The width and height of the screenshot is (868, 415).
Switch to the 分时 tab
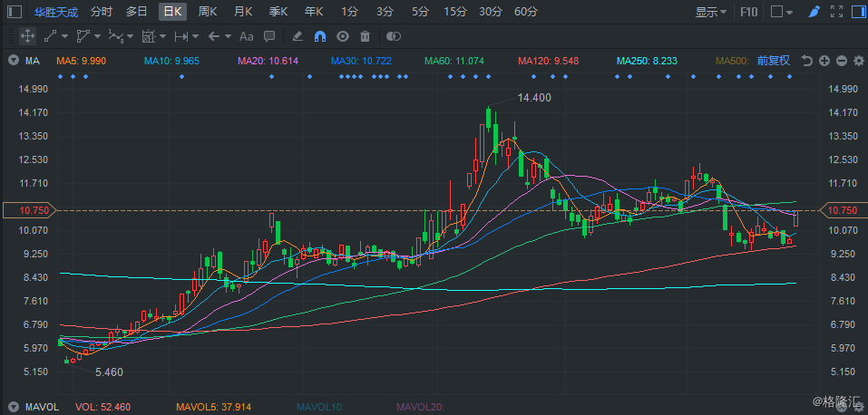click(x=101, y=12)
